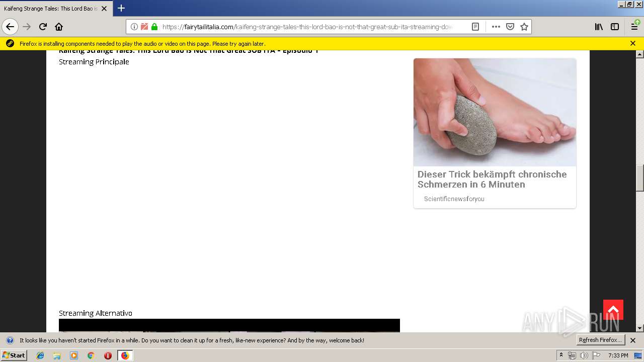Open the Windows Start menu
This screenshot has height=362, width=644.
14,355
